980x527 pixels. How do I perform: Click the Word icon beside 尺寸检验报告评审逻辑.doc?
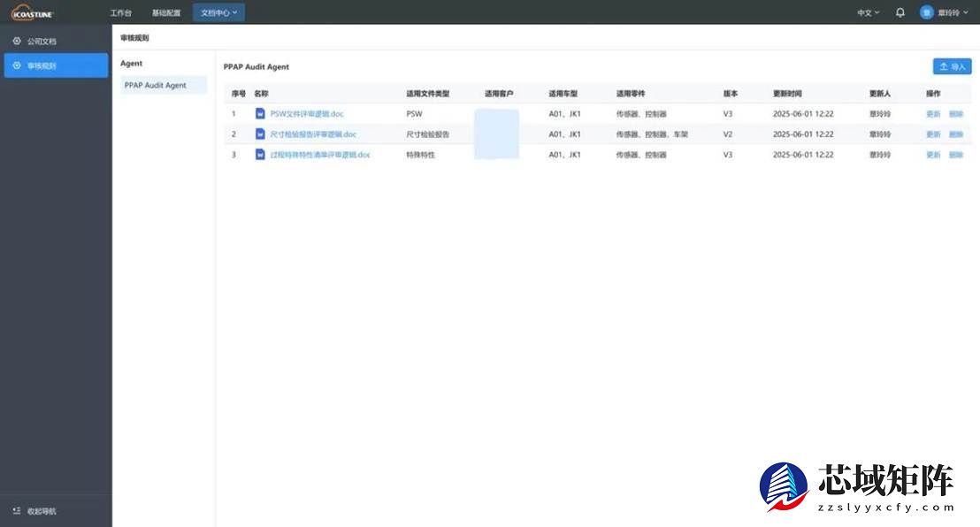[260, 134]
